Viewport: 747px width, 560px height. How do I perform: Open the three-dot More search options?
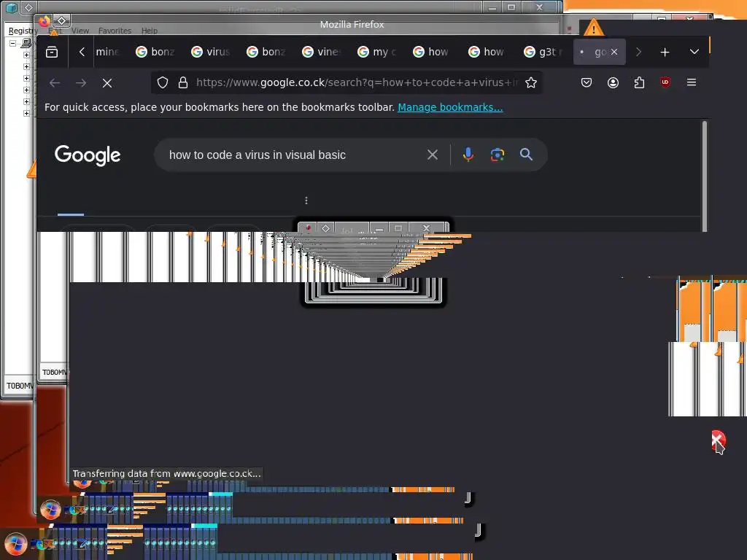306,201
